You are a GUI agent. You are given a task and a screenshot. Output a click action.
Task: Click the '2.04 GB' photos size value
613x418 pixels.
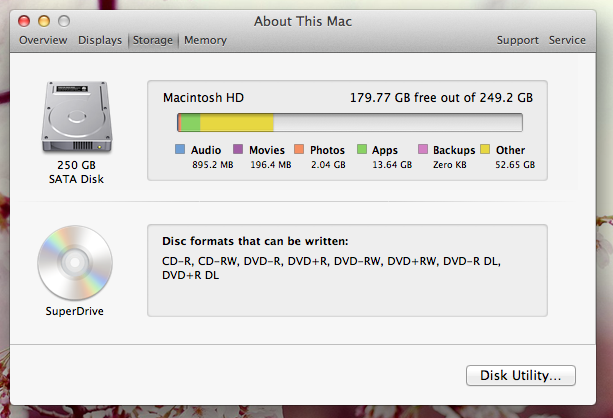[x=328, y=165]
